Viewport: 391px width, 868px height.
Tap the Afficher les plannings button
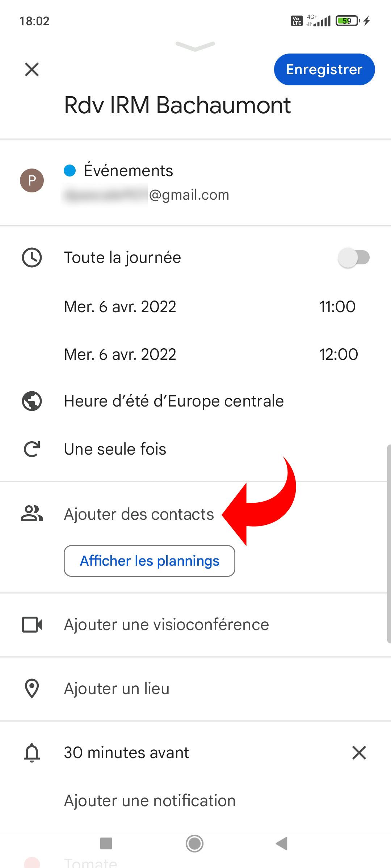click(150, 561)
